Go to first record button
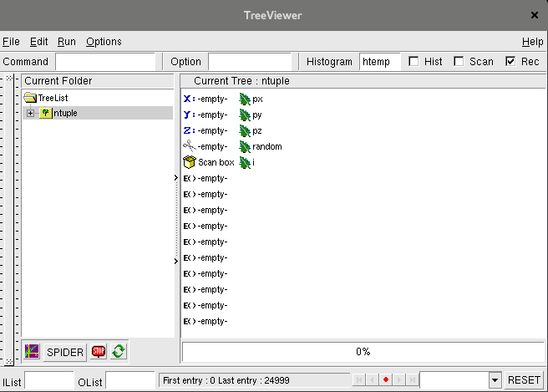Viewport: 548px width, 392px height. point(359,379)
